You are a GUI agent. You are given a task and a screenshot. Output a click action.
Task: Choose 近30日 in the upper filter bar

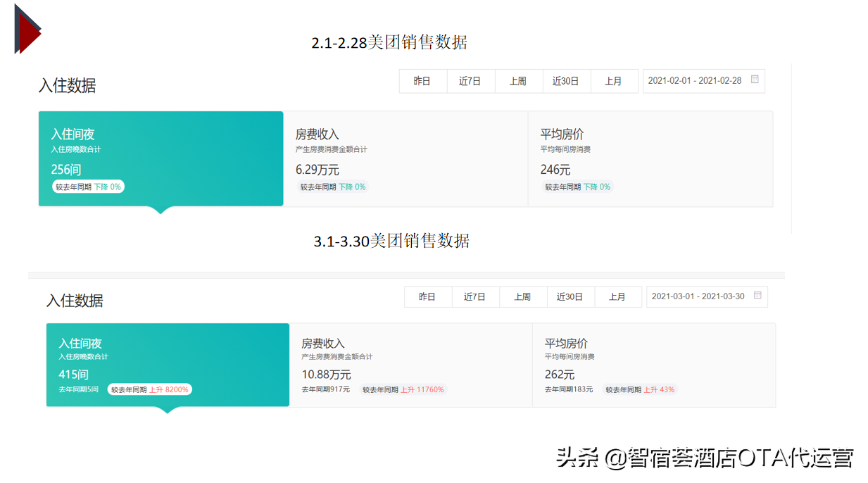(x=566, y=81)
